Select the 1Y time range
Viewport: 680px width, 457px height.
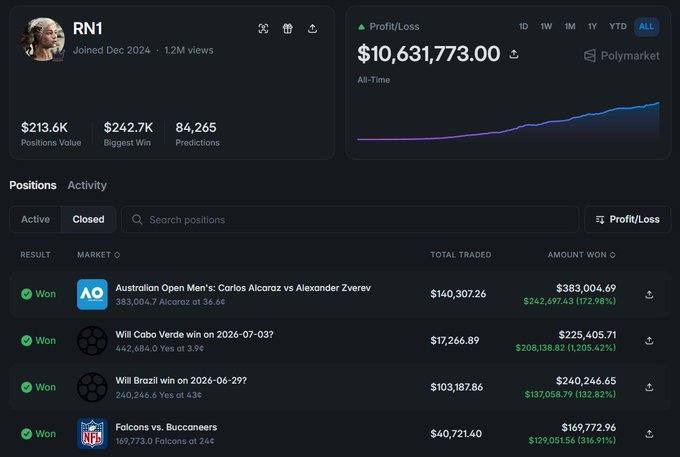[x=592, y=26]
